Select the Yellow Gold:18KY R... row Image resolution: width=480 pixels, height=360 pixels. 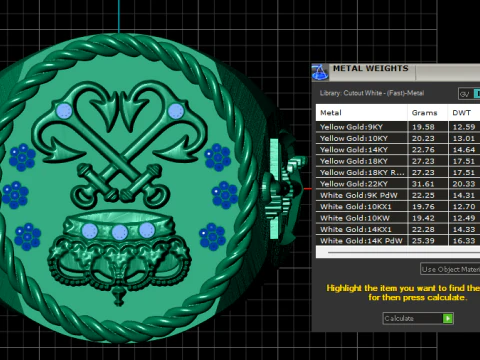pyautogui.click(x=398, y=172)
